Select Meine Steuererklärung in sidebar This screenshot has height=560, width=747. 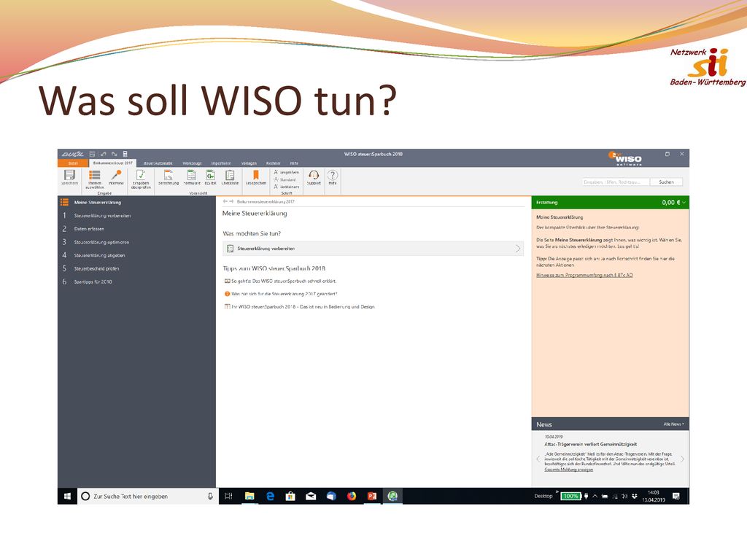(97, 203)
